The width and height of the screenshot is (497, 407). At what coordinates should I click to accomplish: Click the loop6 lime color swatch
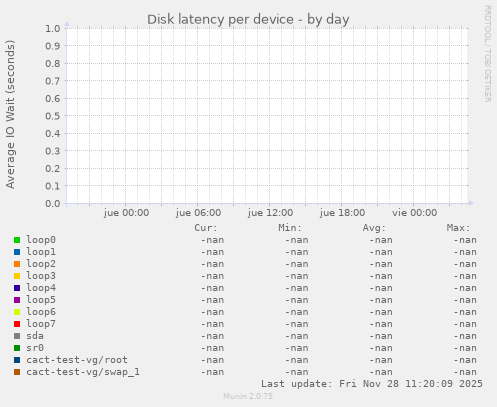[x=17, y=312]
